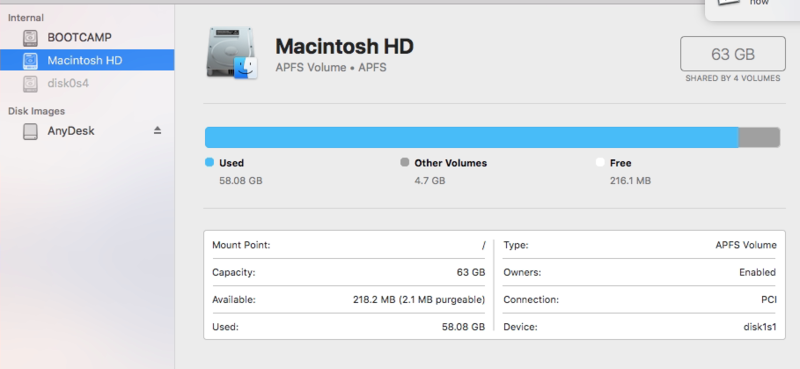
Task: Click the Internal section header
Action: [26, 18]
